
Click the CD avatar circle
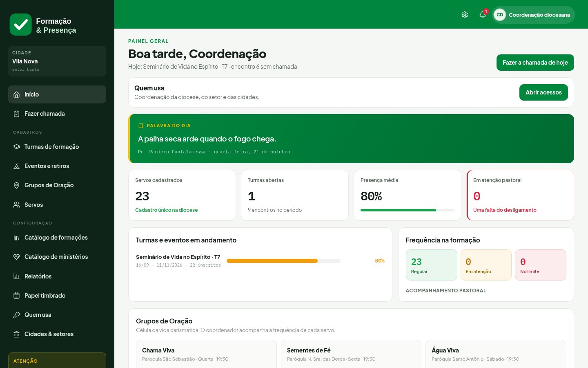(500, 15)
